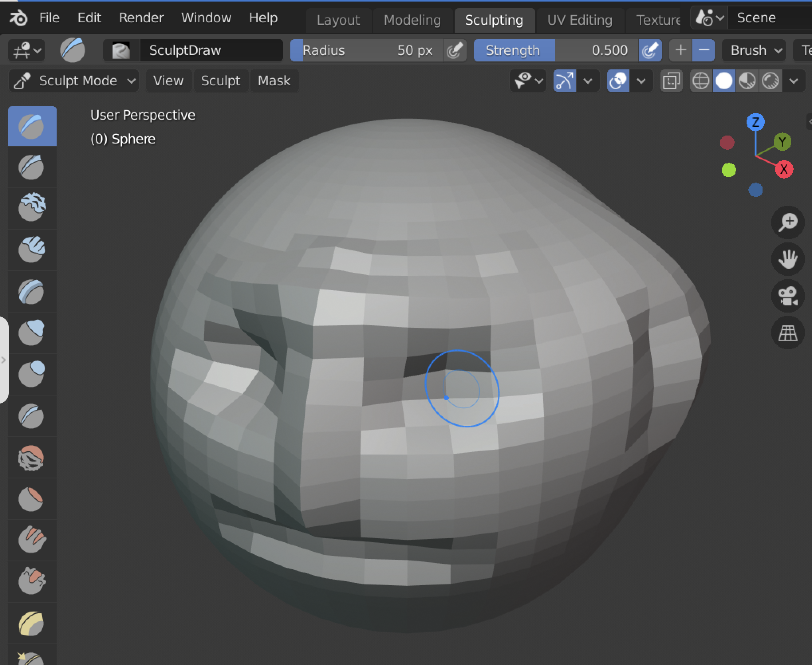Image resolution: width=812 pixels, height=665 pixels.
Task: Open the Sculpt Mode dropdown
Action: click(x=74, y=81)
